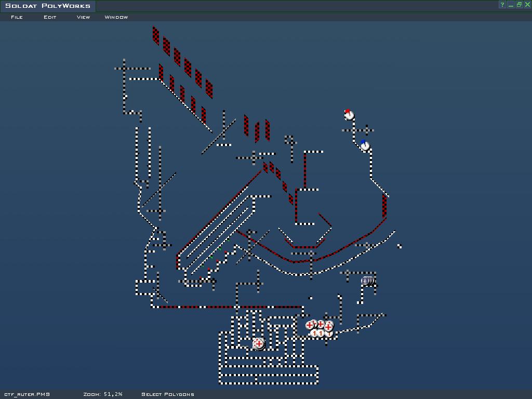This screenshot has width=532, height=399.
Task: Close the PolyWorks editor window
Action: pyautogui.click(x=527, y=5)
